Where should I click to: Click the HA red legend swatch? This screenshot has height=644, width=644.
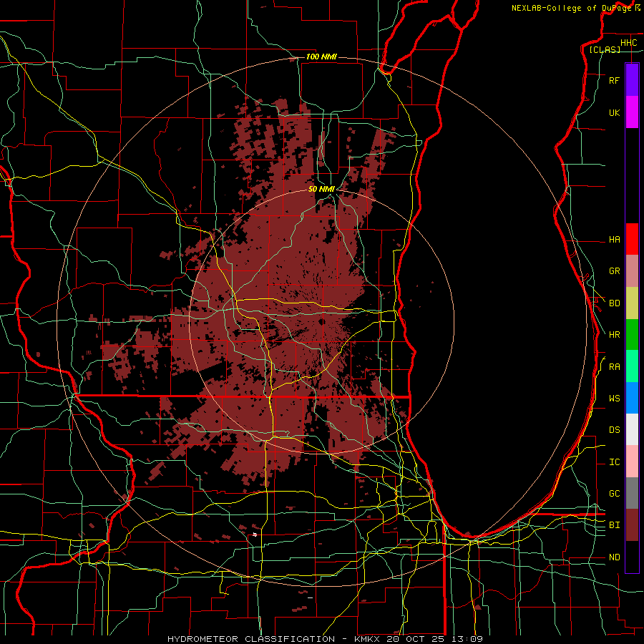click(x=632, y=239)
